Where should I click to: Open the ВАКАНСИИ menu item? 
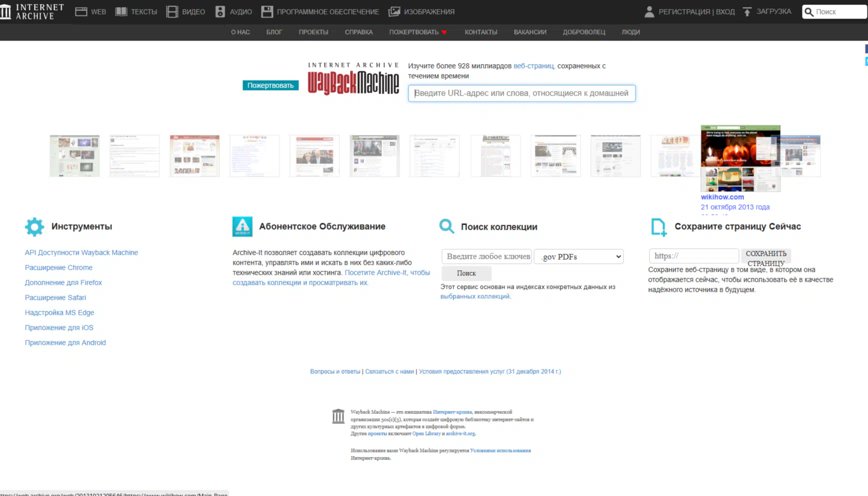click(x=530, y=32)
